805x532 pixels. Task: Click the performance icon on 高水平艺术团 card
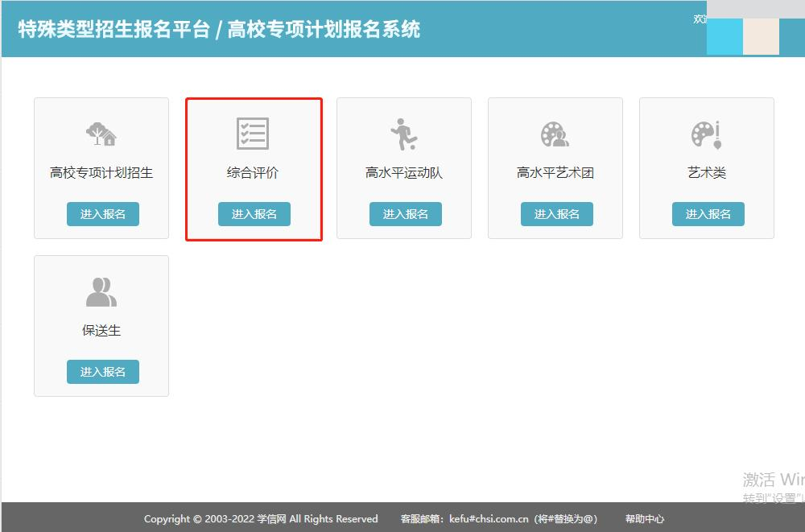[555, 133]
